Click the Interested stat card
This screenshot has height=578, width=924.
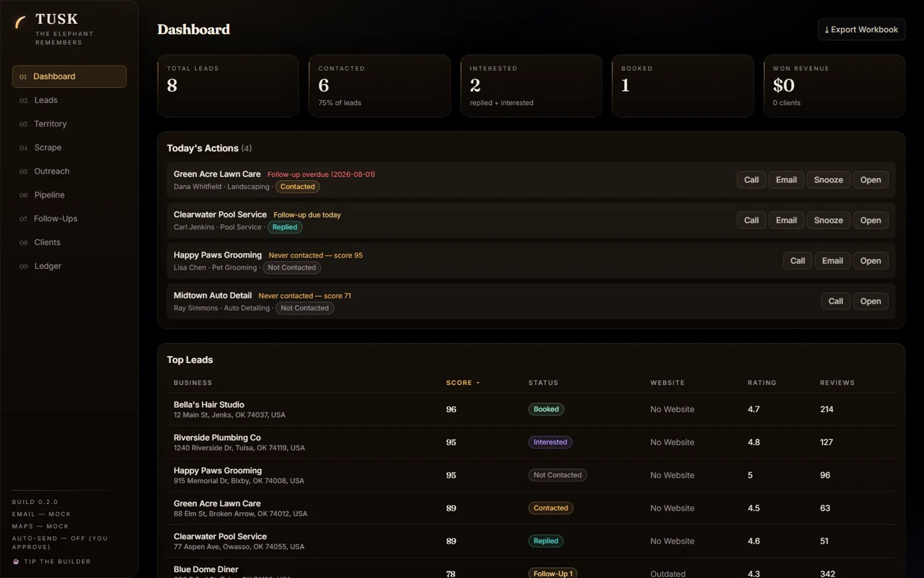click(531, 86)
